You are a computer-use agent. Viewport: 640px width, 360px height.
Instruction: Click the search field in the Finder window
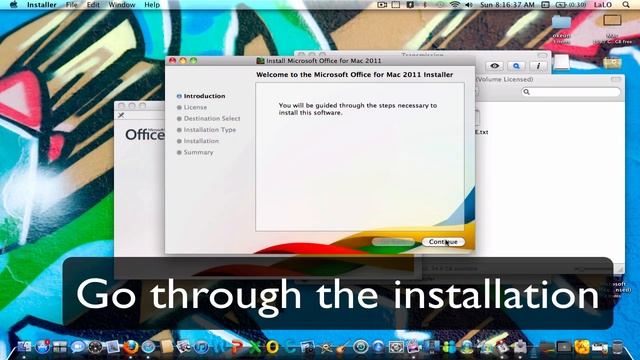[571, 92]
